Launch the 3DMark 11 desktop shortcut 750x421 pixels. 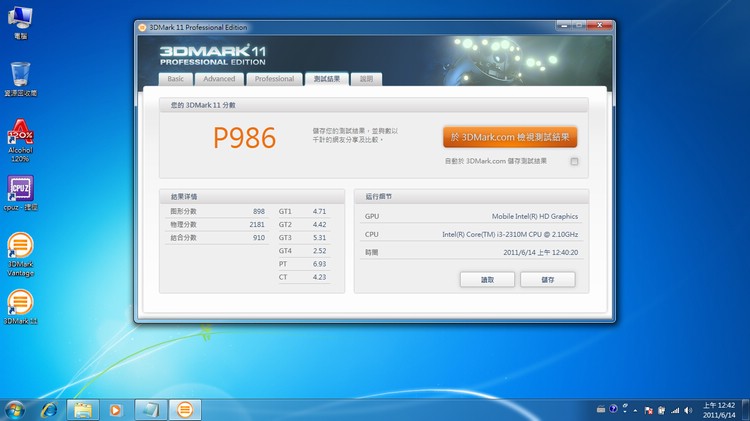(20, 307)
